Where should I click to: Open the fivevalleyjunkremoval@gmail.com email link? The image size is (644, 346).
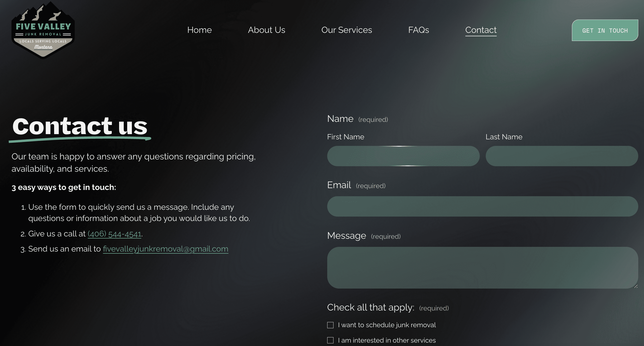165,249
